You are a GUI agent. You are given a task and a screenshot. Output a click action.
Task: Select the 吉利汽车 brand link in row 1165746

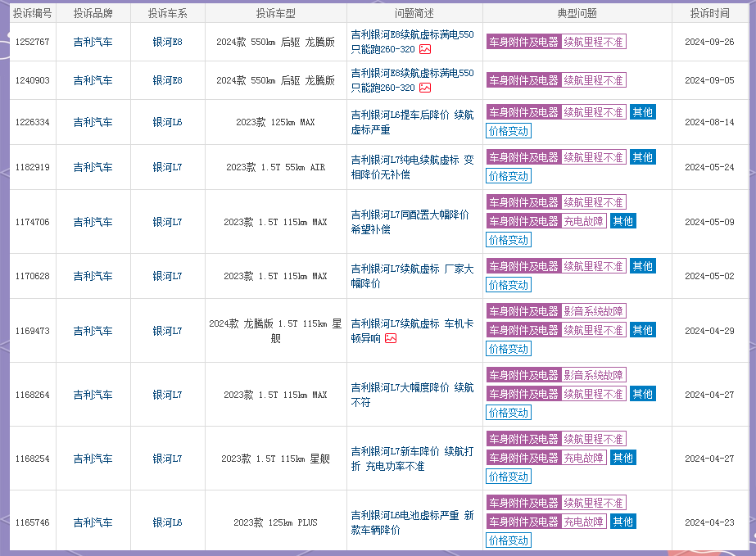pyautogui.click(x=93, y=522)
